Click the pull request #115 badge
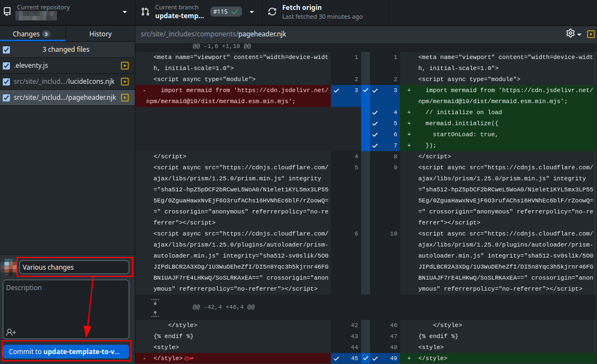 pos(226,12)
